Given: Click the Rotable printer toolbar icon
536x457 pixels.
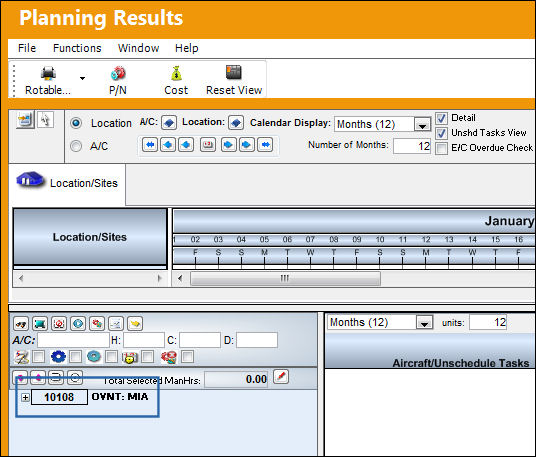Looking at the screenshot, I should [48, 73].
